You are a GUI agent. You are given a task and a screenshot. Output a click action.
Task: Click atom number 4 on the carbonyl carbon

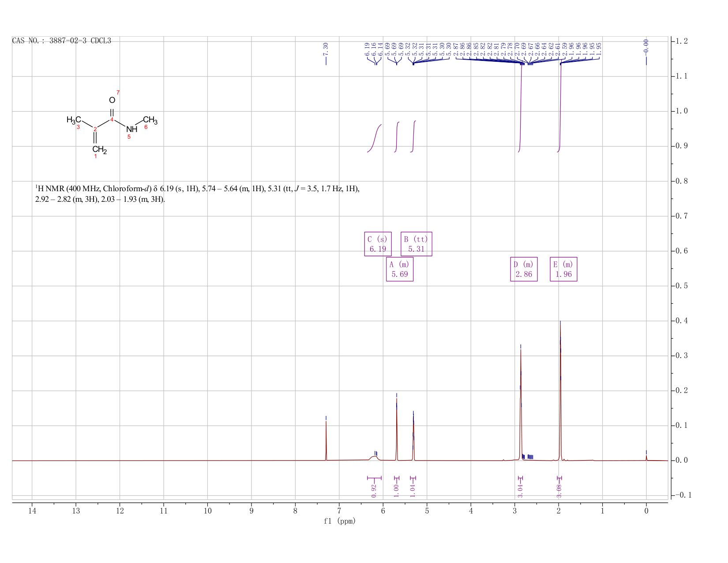point(112,120)
